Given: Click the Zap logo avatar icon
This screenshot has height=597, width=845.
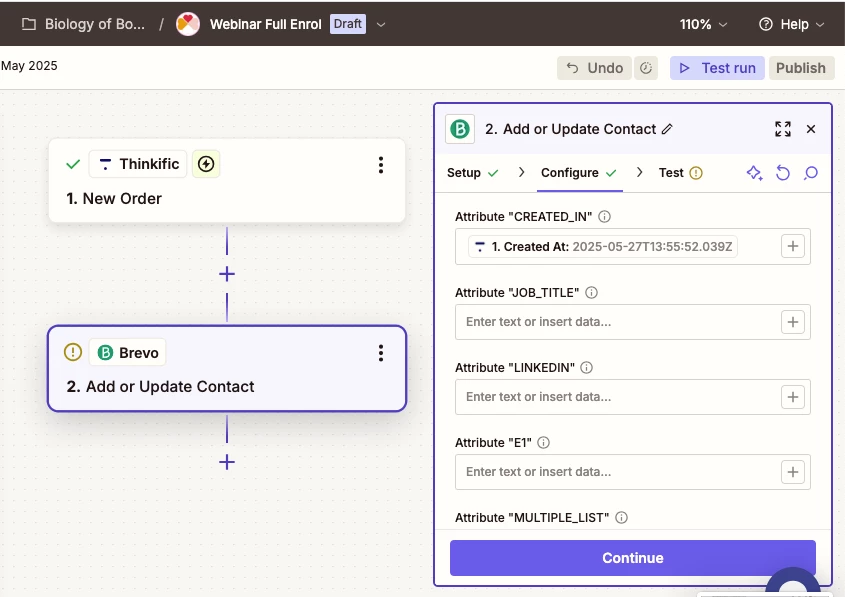Looking at the screenshot, I should coord(188,24).
